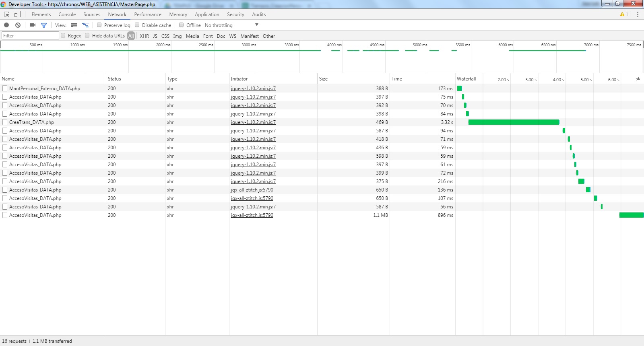Filter requests by XHR type

tap(144, 36)
